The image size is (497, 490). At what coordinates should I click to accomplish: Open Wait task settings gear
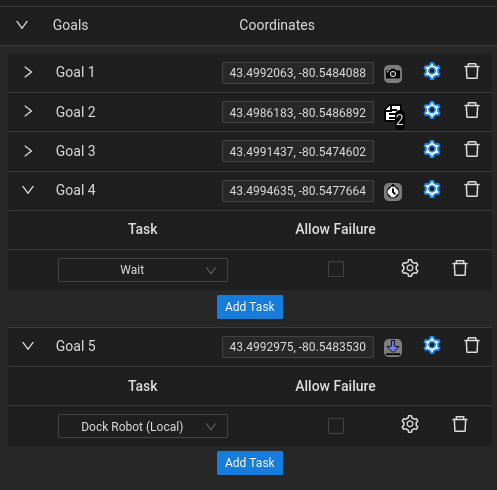pyautogui.click(x=410, y=268)
